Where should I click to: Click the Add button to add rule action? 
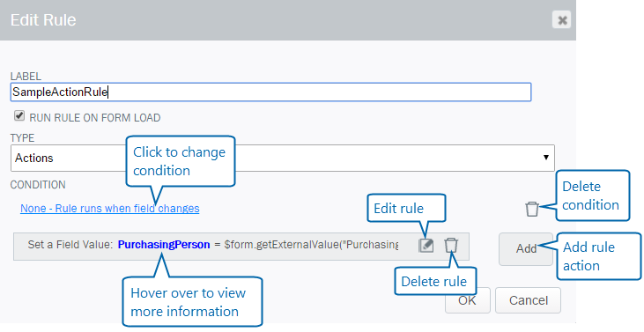(526, 248)
